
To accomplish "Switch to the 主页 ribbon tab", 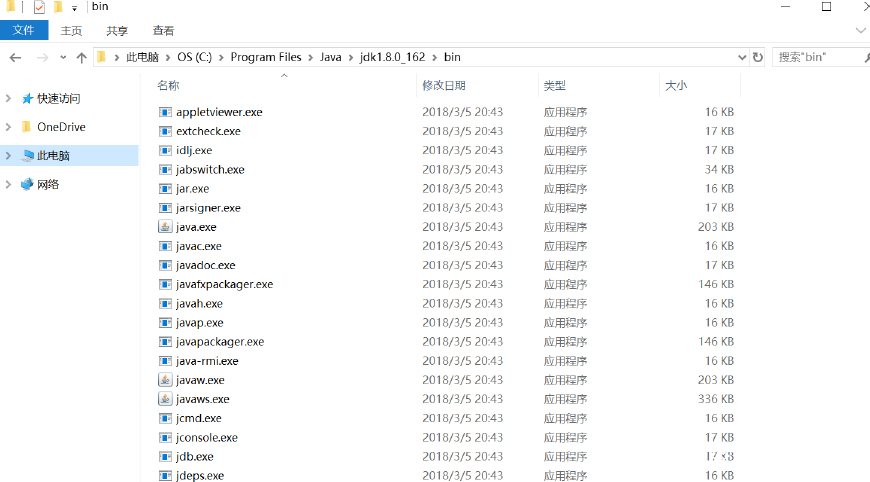I will [71, 31].
